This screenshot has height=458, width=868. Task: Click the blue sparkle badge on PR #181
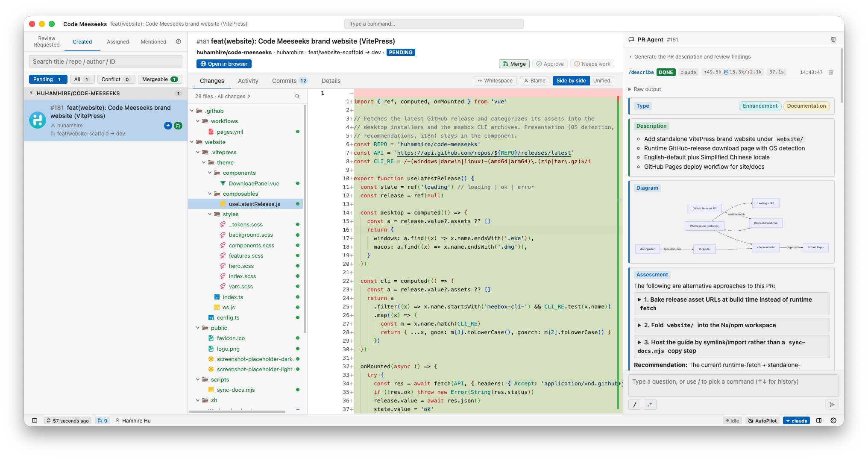[x=168, y=125]
